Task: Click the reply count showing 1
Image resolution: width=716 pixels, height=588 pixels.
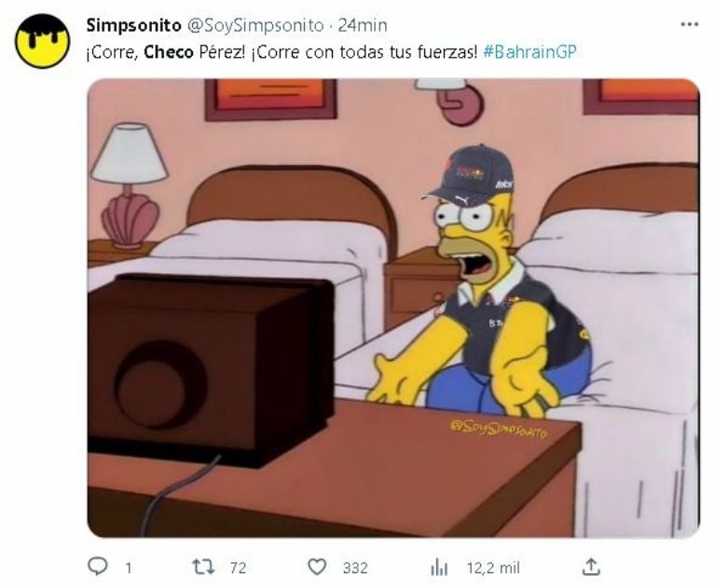Action: point(129,567)
